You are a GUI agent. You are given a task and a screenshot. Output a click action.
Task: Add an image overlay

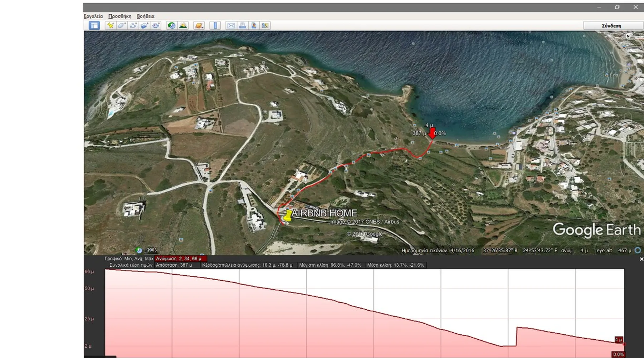145,25
